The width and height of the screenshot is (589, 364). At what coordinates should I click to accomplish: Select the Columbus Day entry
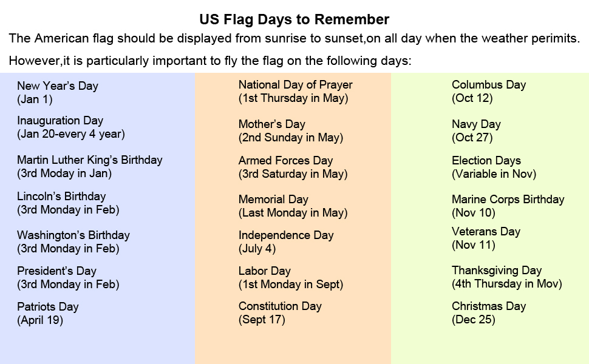click(x=489, y=85)
